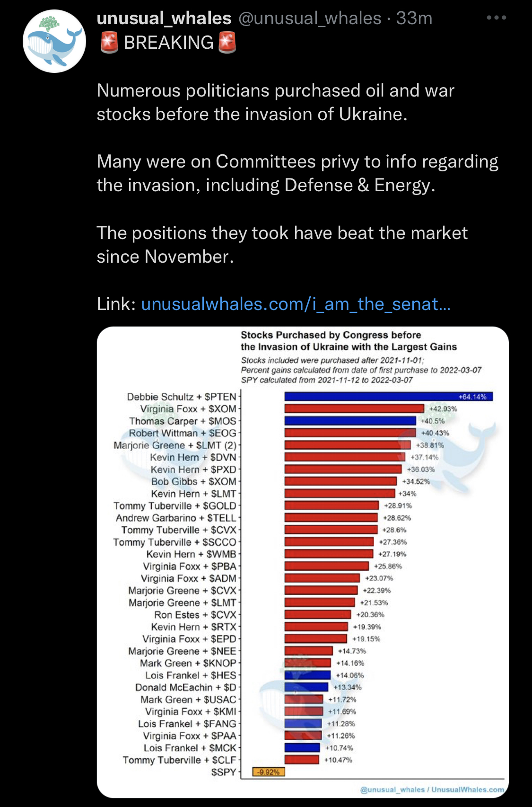Image resolution: width=532 pixels, height=807 pixels.
Task: Click the siren emoji after BREAKING
Action: click(227, 43)
